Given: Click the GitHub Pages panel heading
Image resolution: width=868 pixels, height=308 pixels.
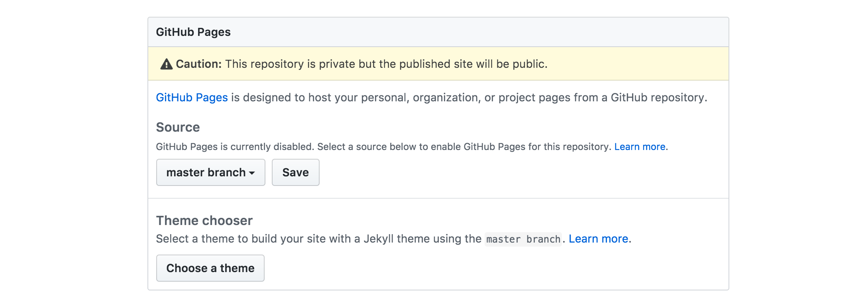Looking at the screenshot, I should [x=193, y=32].
